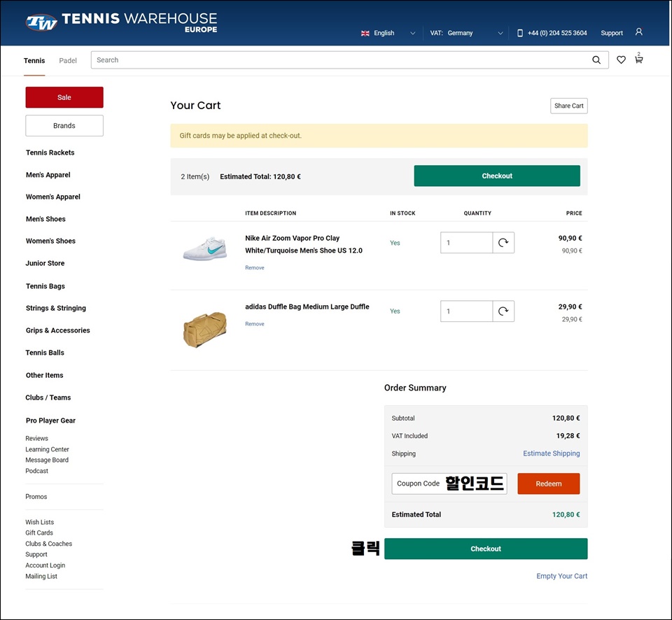The width and height of the screenshot is (672, 620).
Task: Click the red Sale button
Action: [x=64, y=97]
